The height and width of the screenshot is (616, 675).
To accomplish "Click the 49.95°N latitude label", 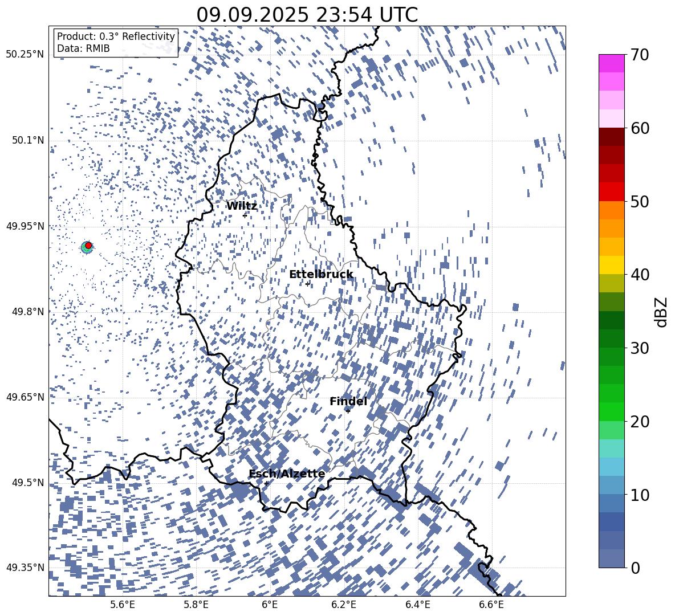I will pos(25,226).
